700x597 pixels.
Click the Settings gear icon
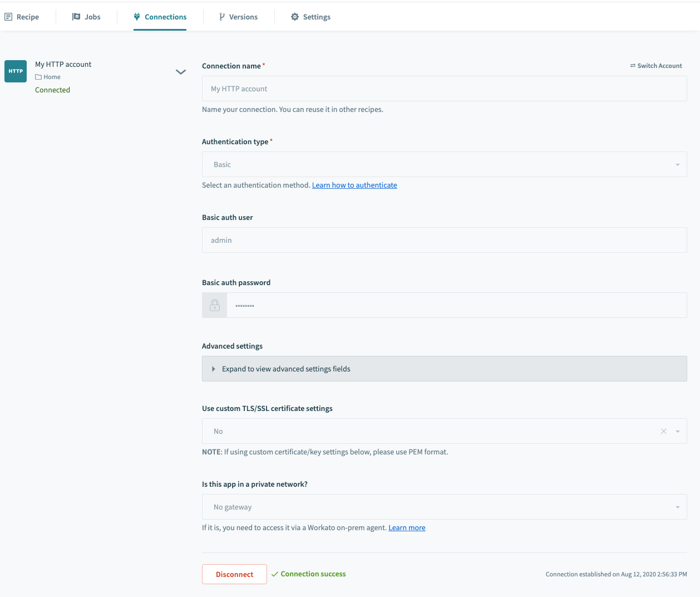tap(294, 17)
